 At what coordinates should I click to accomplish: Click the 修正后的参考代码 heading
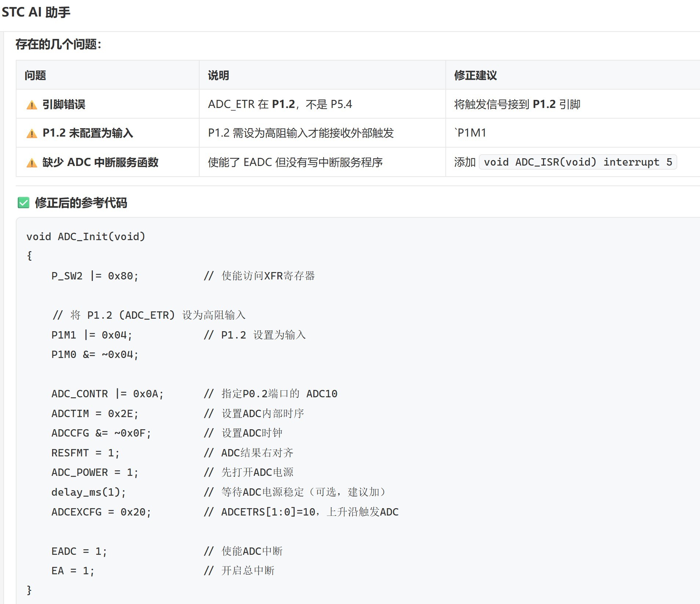click(x=81, y=203)
